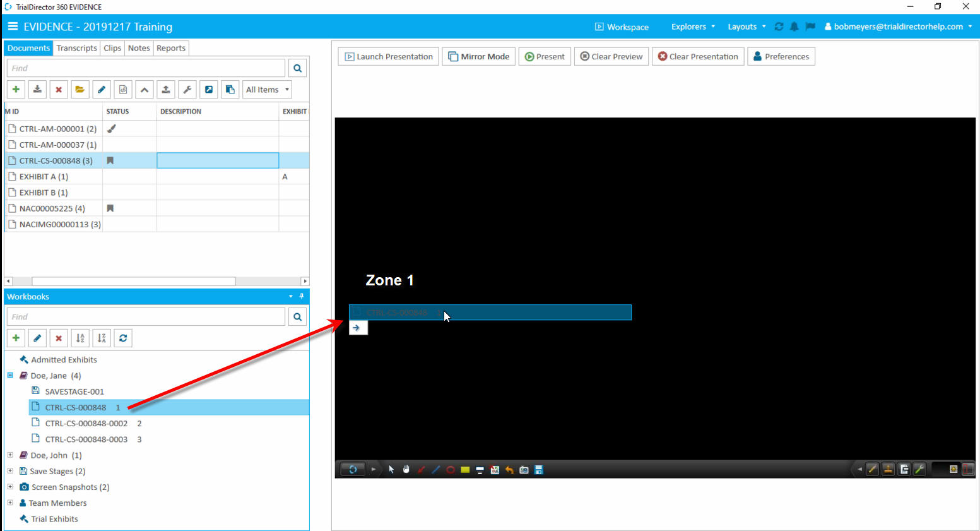Viewport: 980px width, 531px height.
Task: Click the green plus add button in Documents toolbar
Action: pos(16,90)
